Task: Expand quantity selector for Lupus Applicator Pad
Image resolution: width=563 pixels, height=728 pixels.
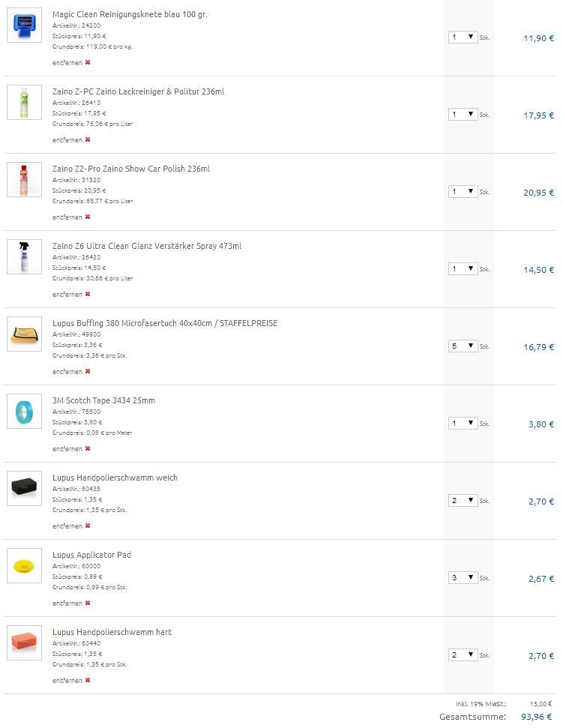Action: (x=463, y=578)
